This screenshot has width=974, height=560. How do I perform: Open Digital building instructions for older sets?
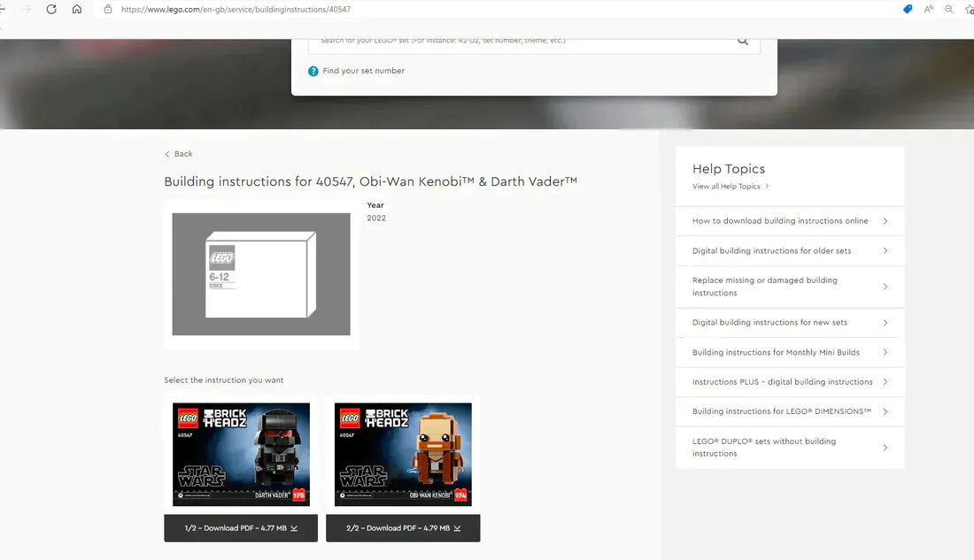pos(789,250)
